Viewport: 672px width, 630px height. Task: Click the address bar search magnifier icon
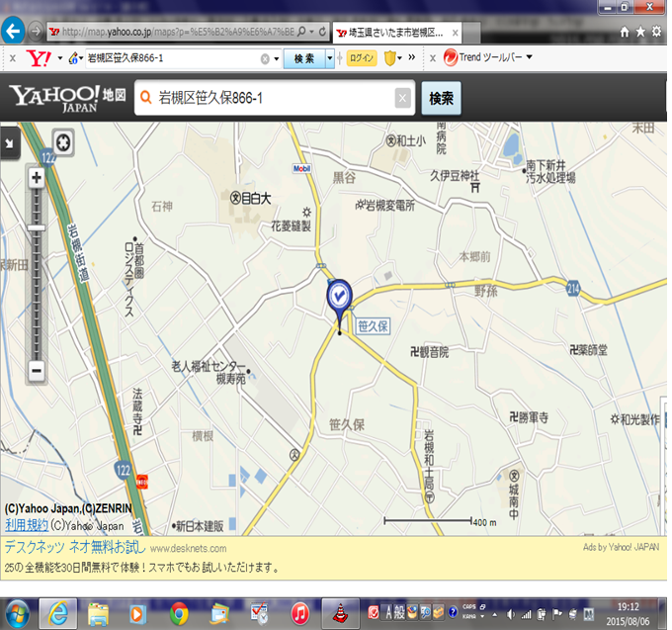click(301, 32)
